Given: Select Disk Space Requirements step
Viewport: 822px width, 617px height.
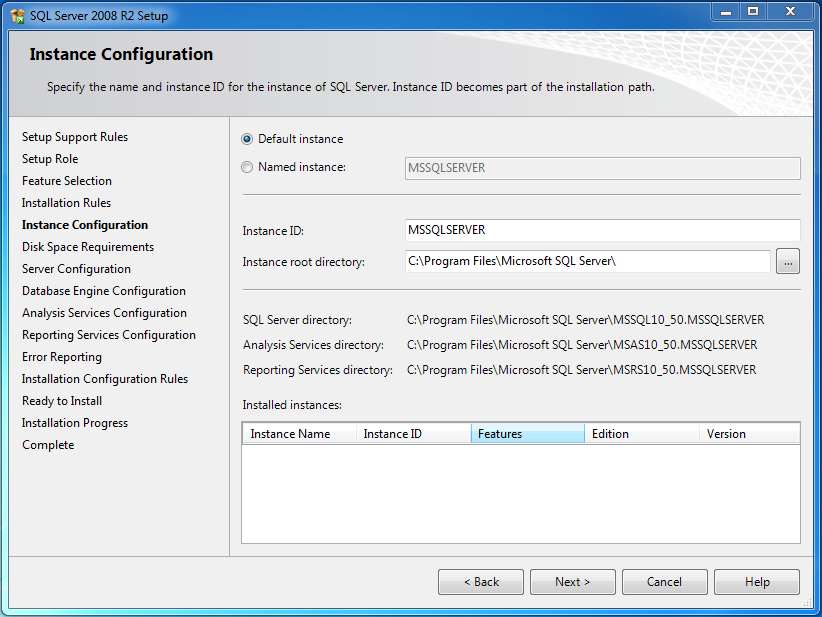Looking at the screenshot, I should (88, 247).
